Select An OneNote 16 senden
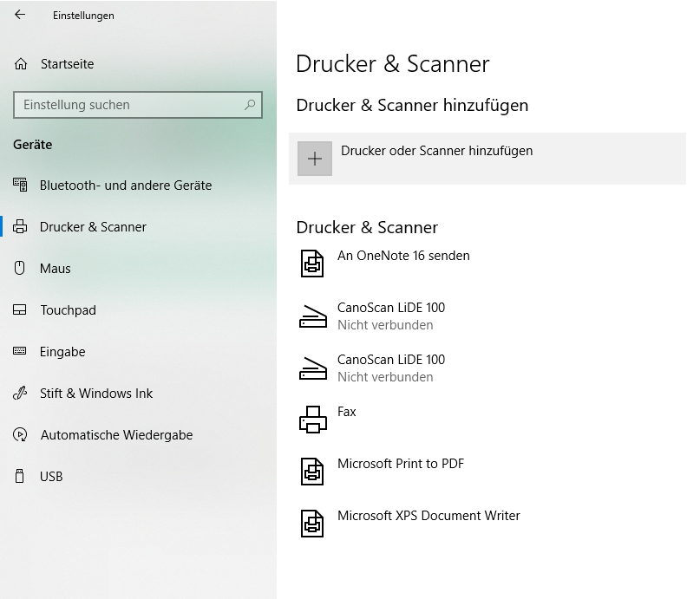The width and height of the screenshot is (700, 599). click(403, 256)
